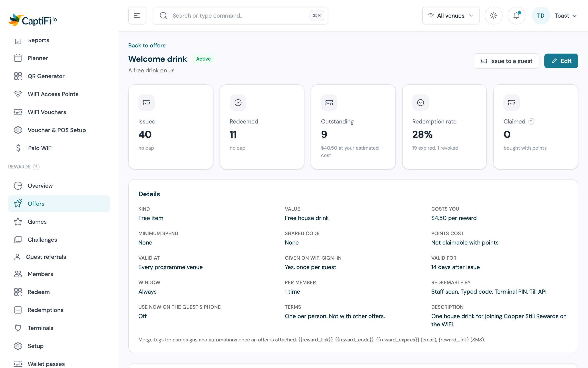588x368 pixels.
Task: Click the Claimed card ticket icon
Action: click(511, 103)
